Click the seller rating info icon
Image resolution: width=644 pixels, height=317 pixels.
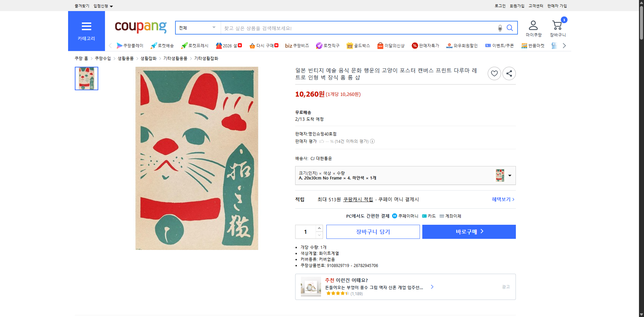[x=372, y=141]
